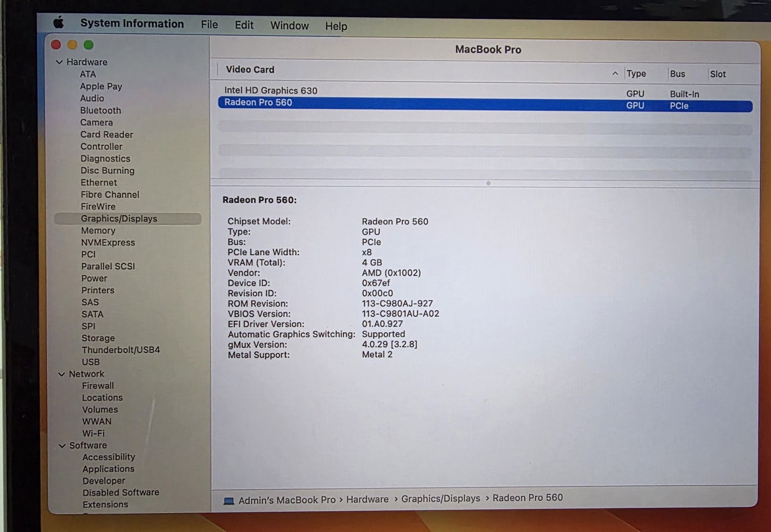The image size is (771, 532).
Task: Select Applications under Software
Action: pos(109,469)
